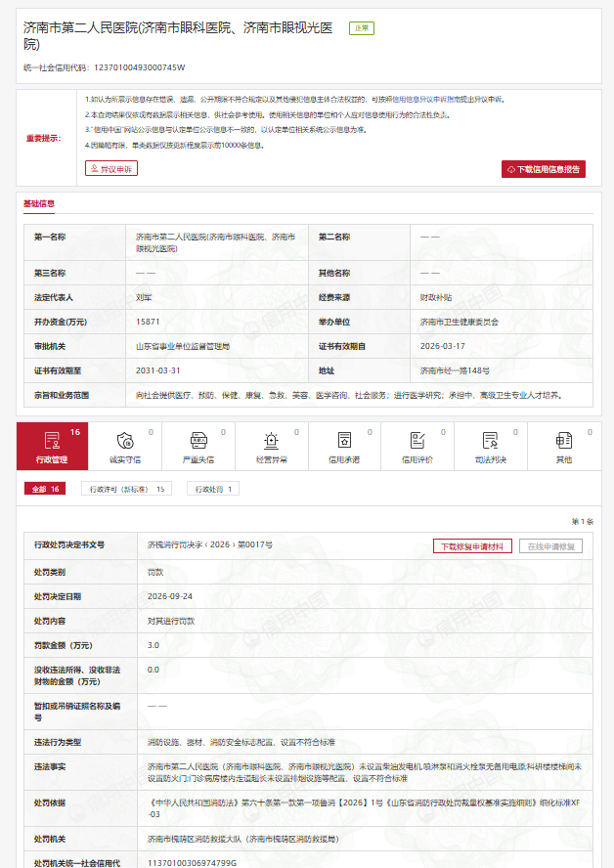Select the 全部 16 filter
This screenshot has height=868, width=614.
click(45, 489)
